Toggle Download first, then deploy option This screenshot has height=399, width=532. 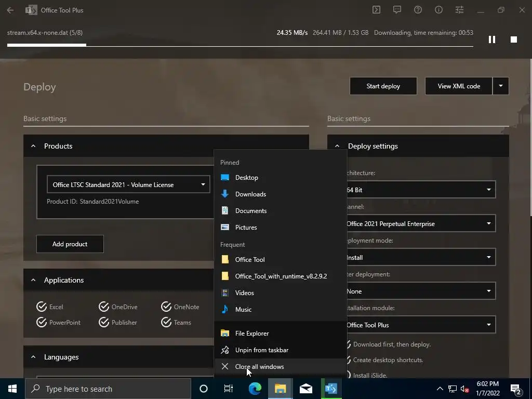click(389, 344)
